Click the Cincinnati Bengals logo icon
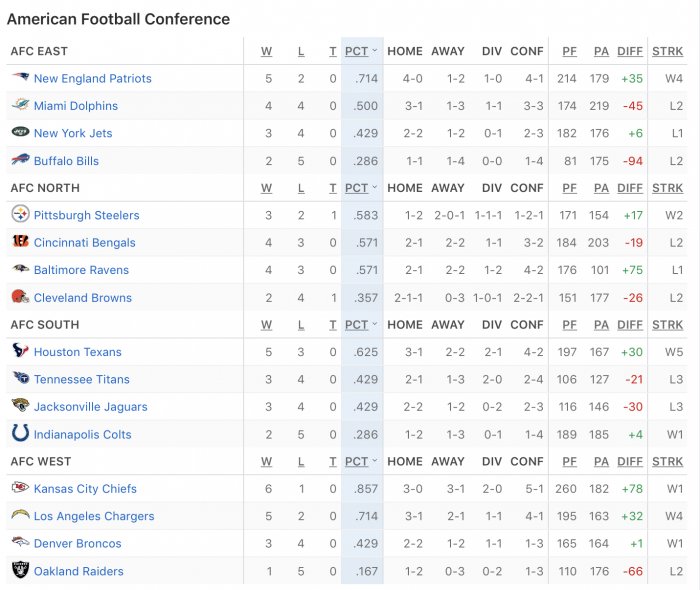The height and width of the screenshot is (590, 700). point(20,241)
